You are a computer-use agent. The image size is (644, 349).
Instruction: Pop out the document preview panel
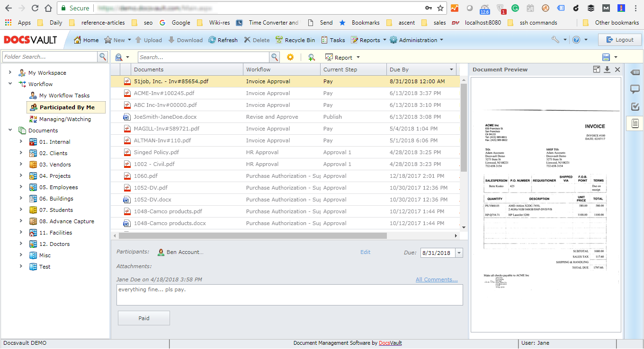click(597, 70)
